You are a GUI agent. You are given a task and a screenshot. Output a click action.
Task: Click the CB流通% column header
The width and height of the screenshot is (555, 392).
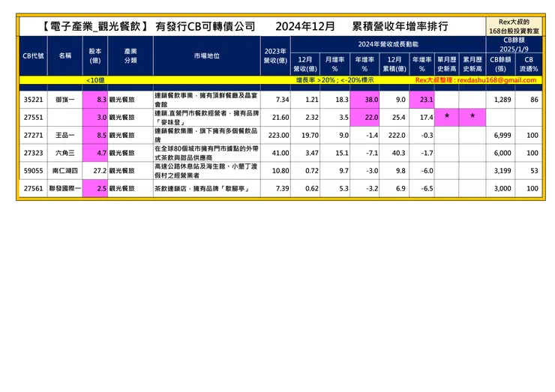[529, 64]
